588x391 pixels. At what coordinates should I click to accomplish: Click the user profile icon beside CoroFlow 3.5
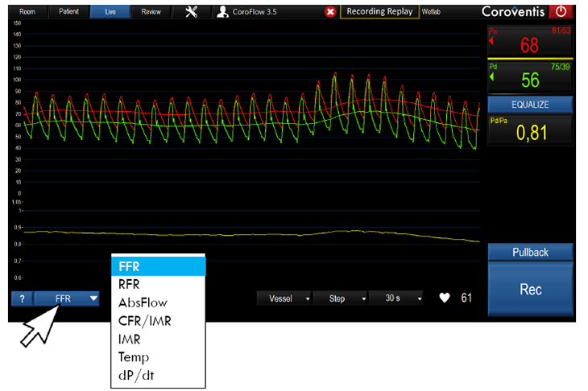(223, 12)
